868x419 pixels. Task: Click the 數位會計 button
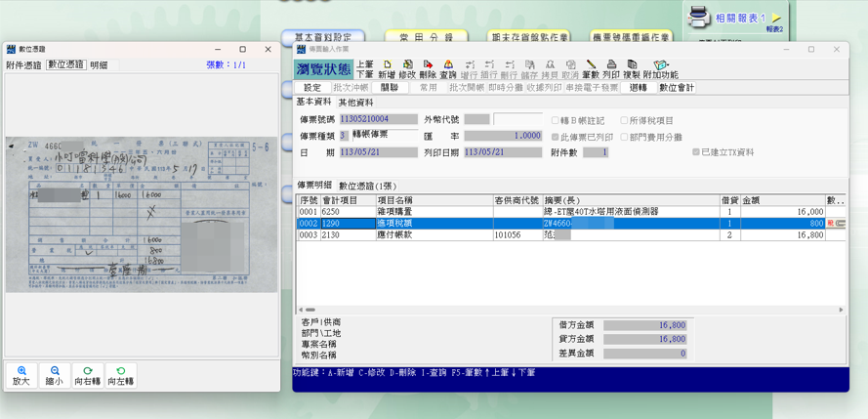(677, 88)
